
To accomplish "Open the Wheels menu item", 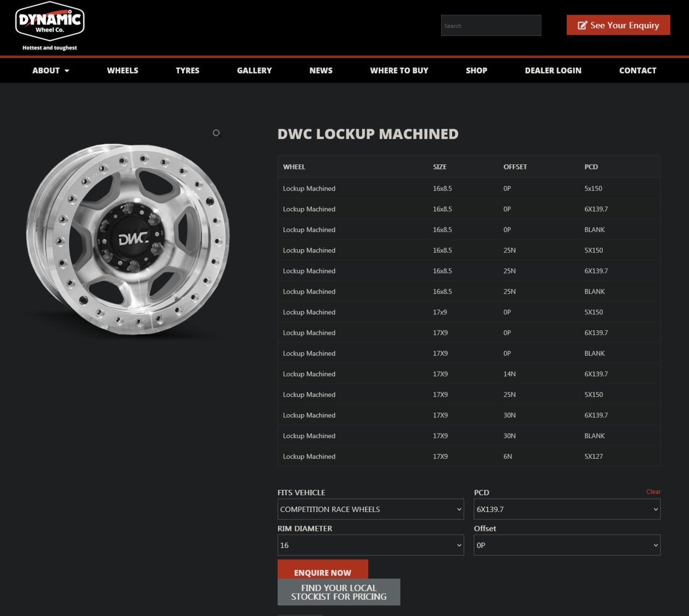I will click(122, 71).
